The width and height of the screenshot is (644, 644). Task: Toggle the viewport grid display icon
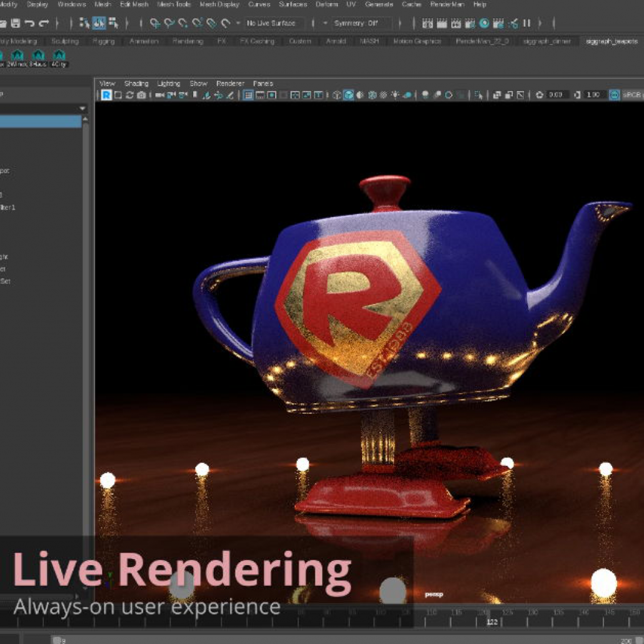pyautogui.click(x=248, y=95)
